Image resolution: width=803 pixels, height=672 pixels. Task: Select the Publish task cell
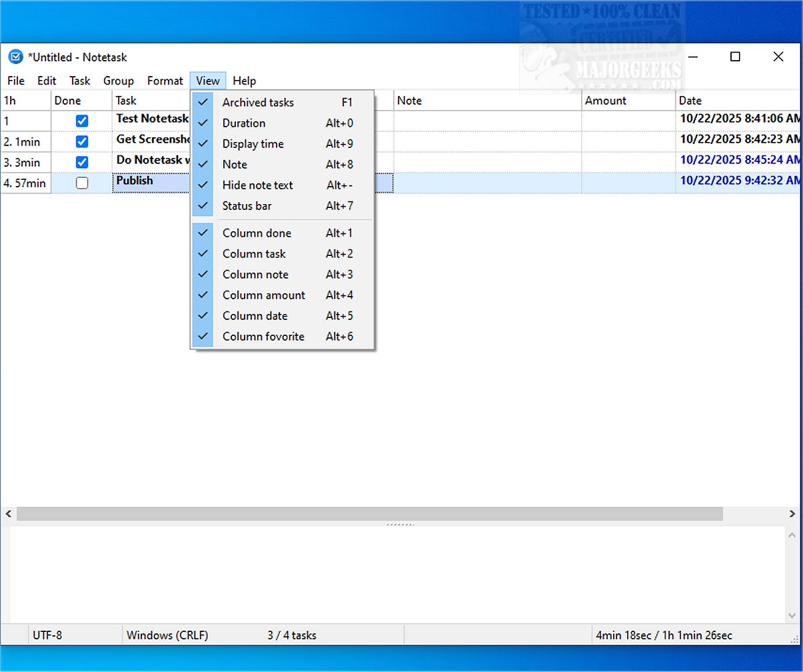tap(152, 183)
